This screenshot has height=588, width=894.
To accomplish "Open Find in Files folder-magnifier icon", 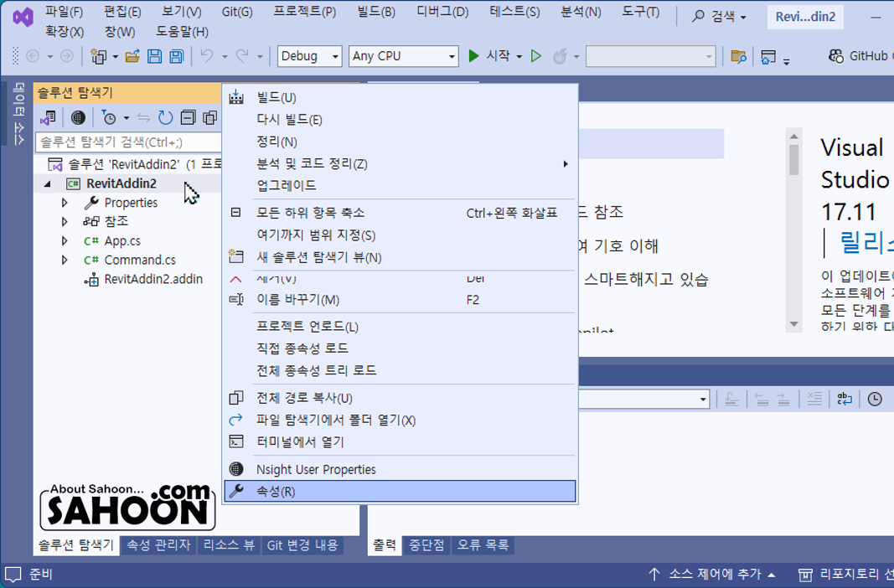I will [x=738, y=56].
